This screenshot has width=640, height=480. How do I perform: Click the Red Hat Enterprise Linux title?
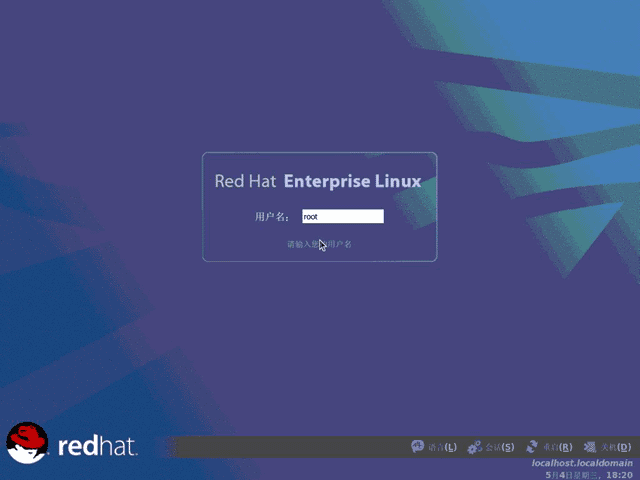coord(318,181)
